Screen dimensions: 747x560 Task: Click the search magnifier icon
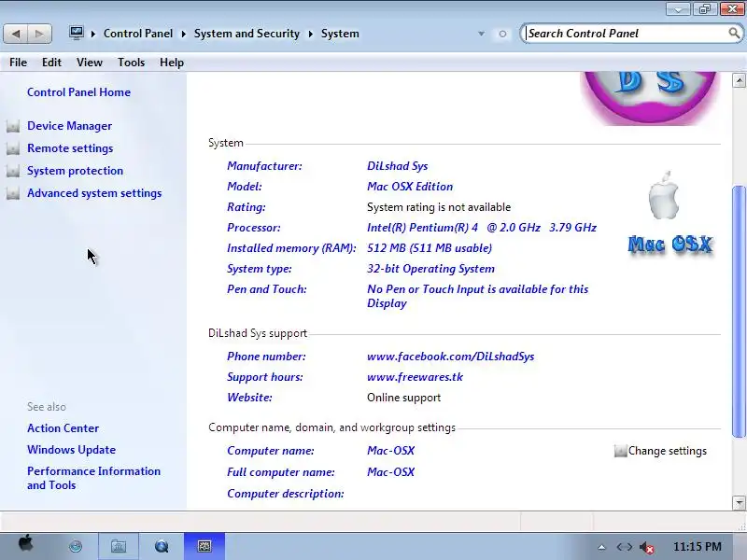(x=734, y=34)
